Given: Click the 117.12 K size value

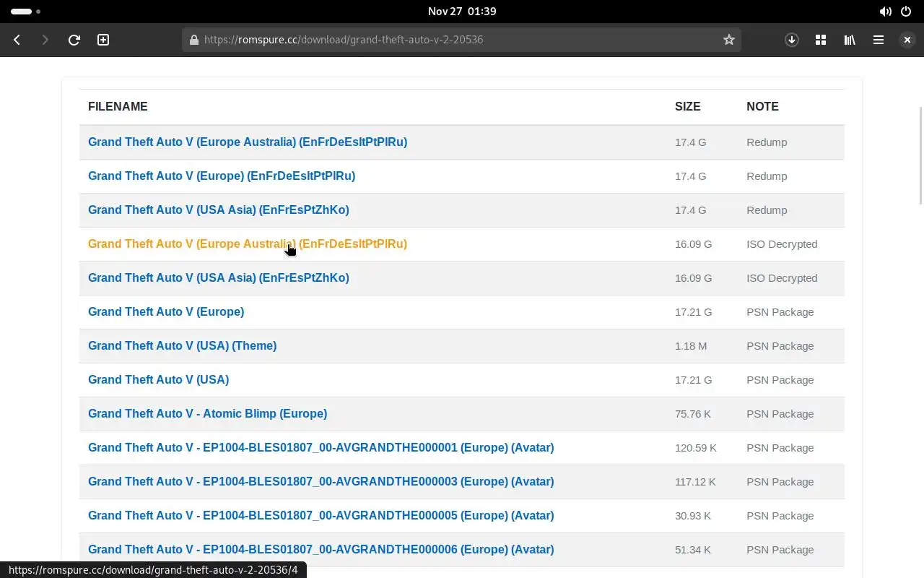Looking at the screenshot, I should tap(695, 482).
